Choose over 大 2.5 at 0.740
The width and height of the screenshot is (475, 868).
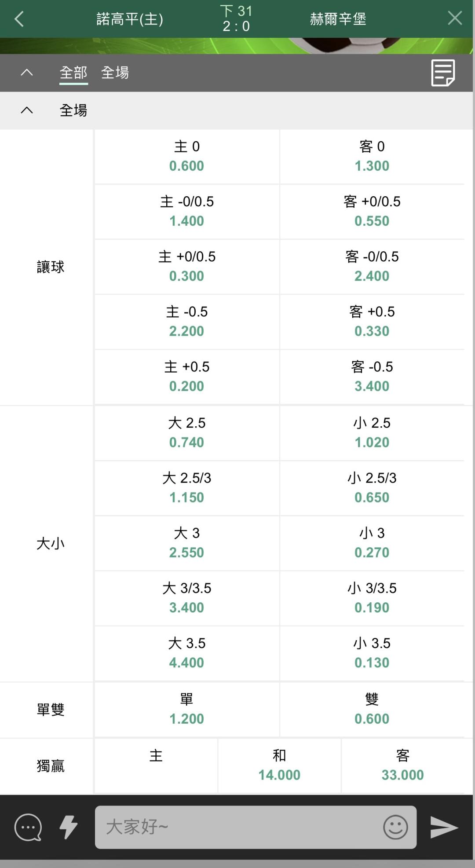(x=187, y=433)
